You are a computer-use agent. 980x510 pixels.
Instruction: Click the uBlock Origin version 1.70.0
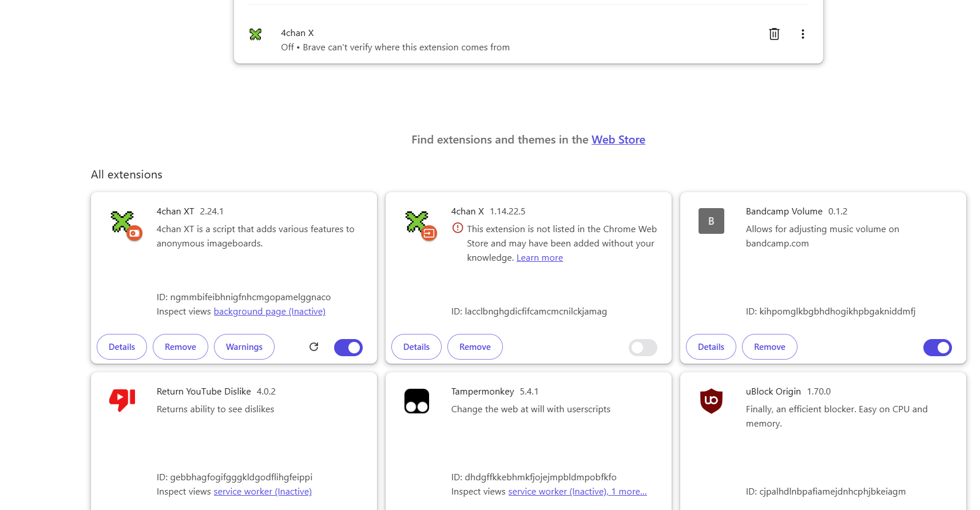(x=819, y=392)
